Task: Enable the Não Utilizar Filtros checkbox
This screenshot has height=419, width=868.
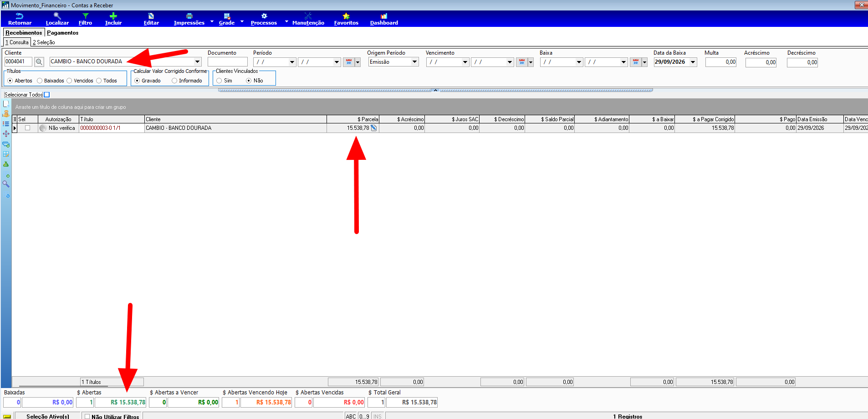Action: pos(87,416)
